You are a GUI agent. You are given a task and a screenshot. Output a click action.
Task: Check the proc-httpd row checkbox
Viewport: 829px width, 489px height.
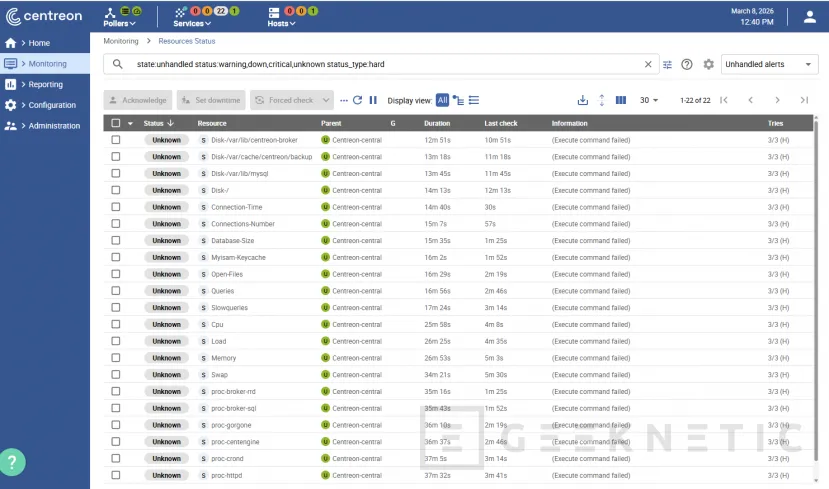click(x=116, y=475)
